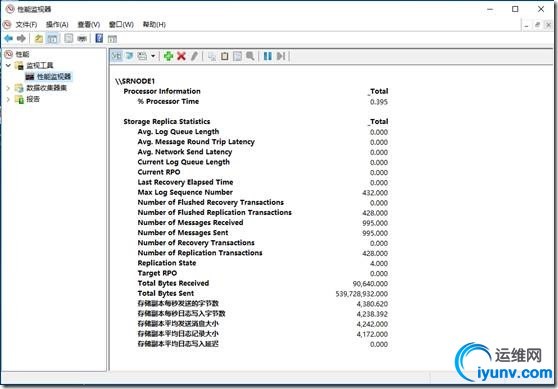Click the sheet icon before the Help icon group

tap(69, 38)
